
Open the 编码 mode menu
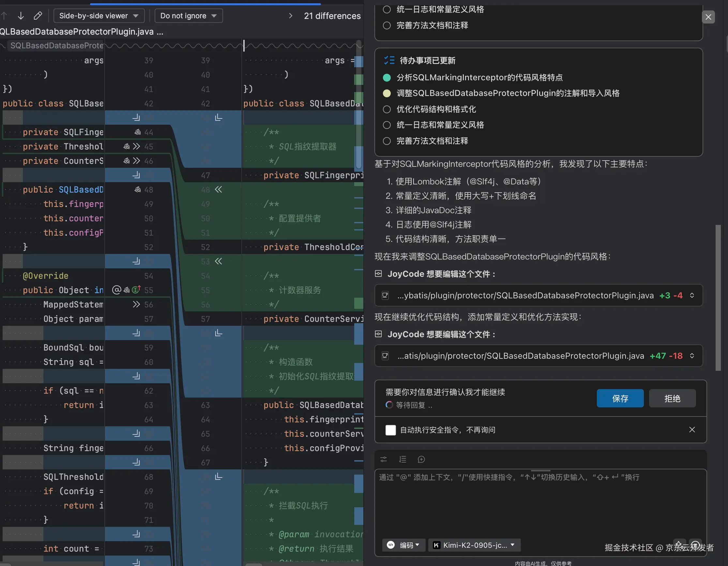(x=404, y=545)
